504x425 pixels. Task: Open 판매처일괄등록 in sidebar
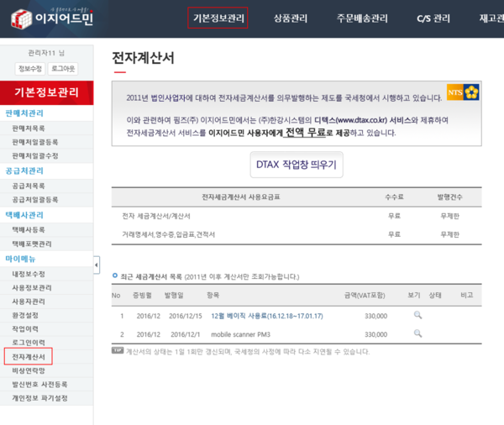pos(35,142)
